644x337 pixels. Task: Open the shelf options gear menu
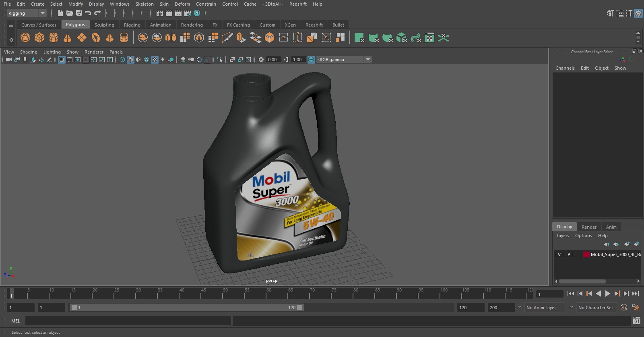coord(11,40)
